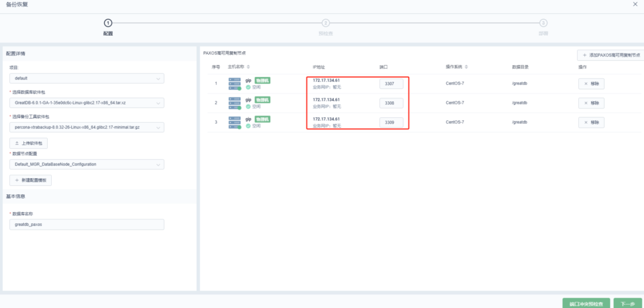Go to step 3 部署
This screenshot has height=308, width=644.
click(x=543, y=23)
